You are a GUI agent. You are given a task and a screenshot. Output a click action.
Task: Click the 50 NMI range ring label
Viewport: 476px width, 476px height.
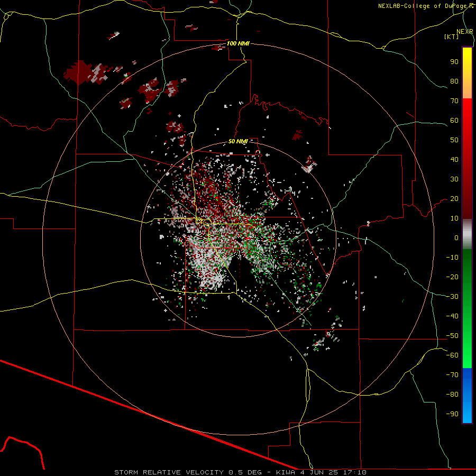(238, 141)
